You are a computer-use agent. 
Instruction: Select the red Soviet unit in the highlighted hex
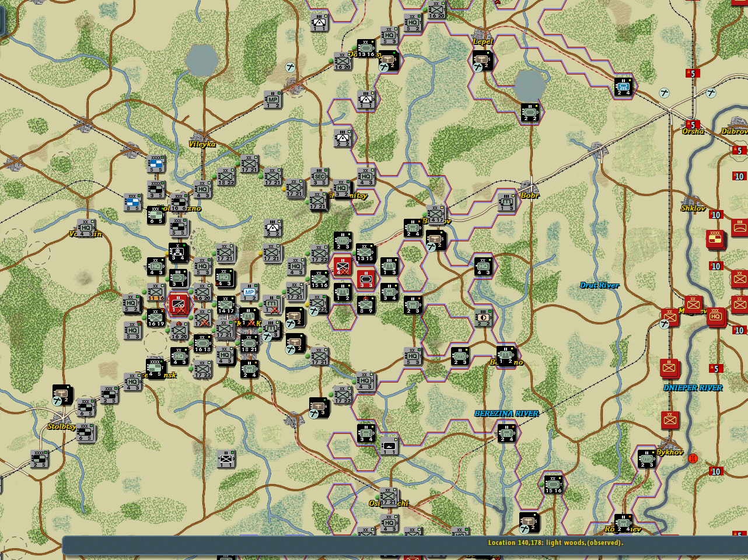coord(179,304)
